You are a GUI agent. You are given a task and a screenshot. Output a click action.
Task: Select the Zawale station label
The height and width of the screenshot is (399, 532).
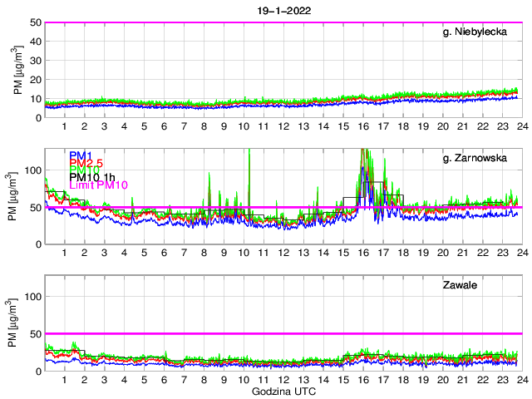tap(497, 286)
